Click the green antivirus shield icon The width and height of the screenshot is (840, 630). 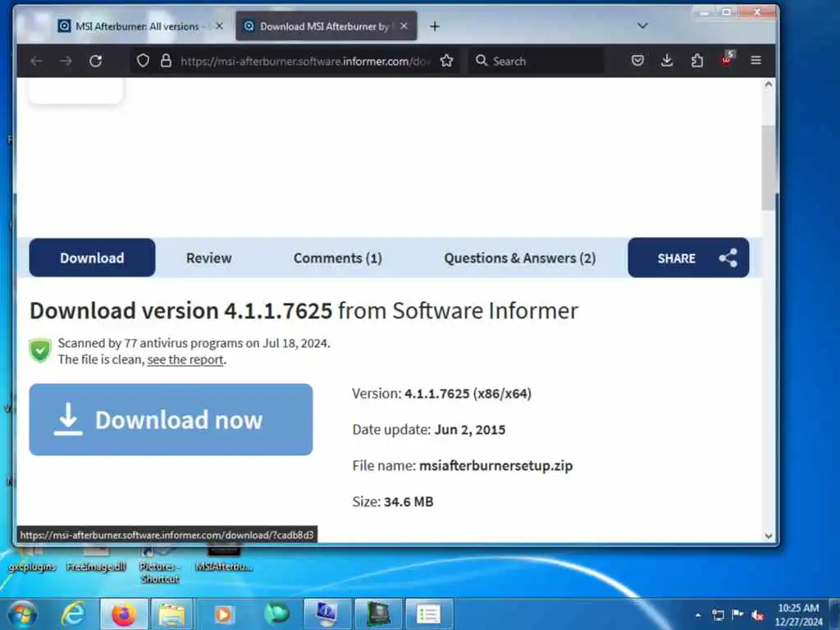tap(40, 350)
